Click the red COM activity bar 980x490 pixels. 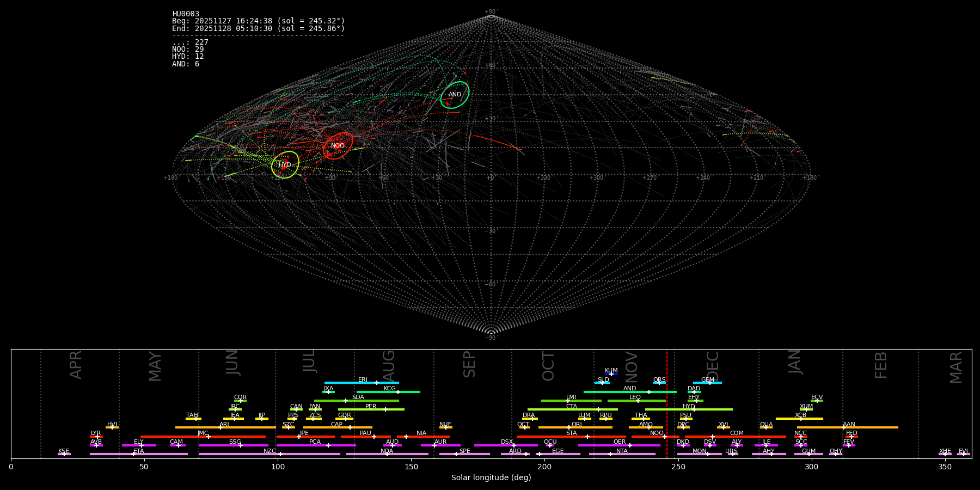click(x=736, y=437)
